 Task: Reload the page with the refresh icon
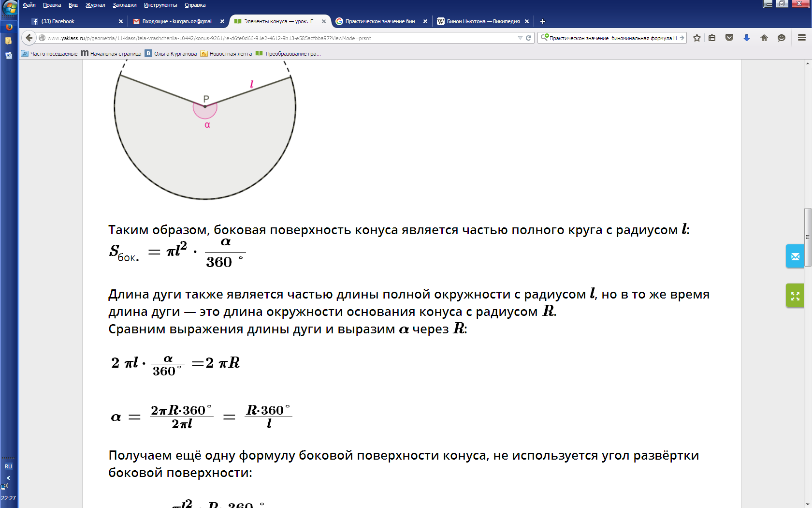[x=528, y=38]
